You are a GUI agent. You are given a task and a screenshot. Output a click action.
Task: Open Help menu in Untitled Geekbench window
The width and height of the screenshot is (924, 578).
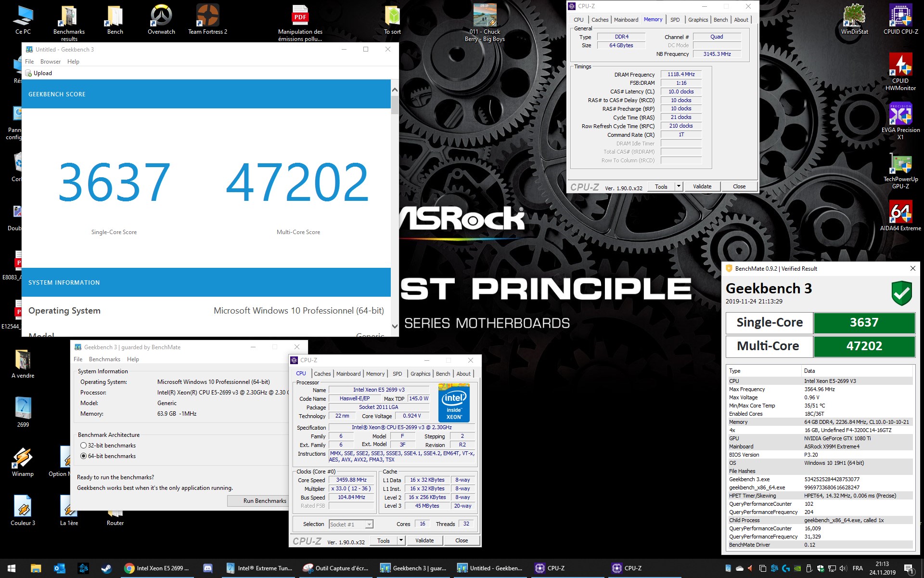73,62
